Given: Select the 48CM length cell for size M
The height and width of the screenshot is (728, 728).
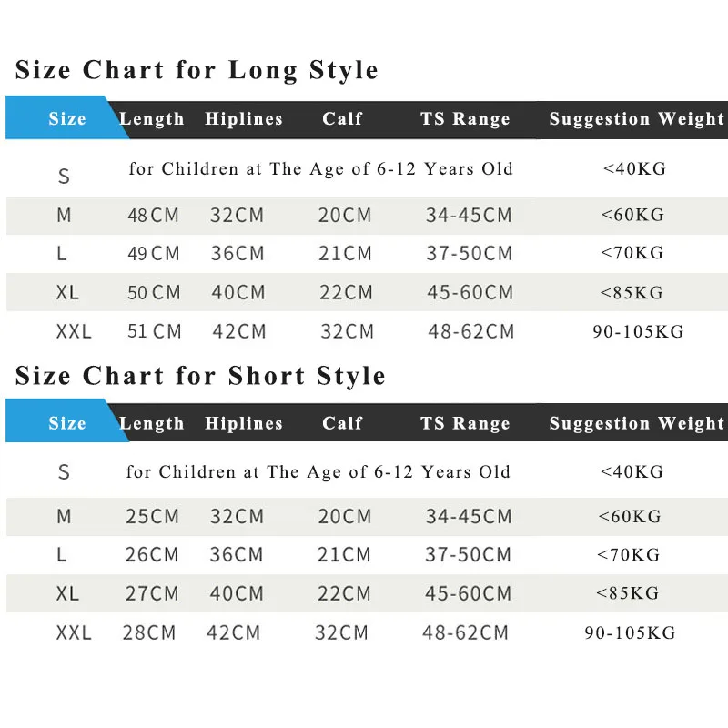Looking at the screenshot, I should click(x=154, y=216).
